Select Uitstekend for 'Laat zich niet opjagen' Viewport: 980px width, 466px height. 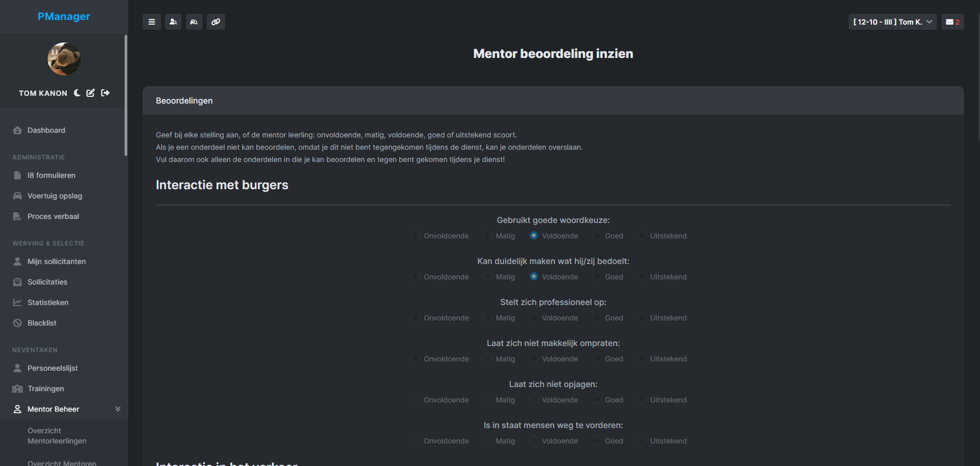(642, 399)
